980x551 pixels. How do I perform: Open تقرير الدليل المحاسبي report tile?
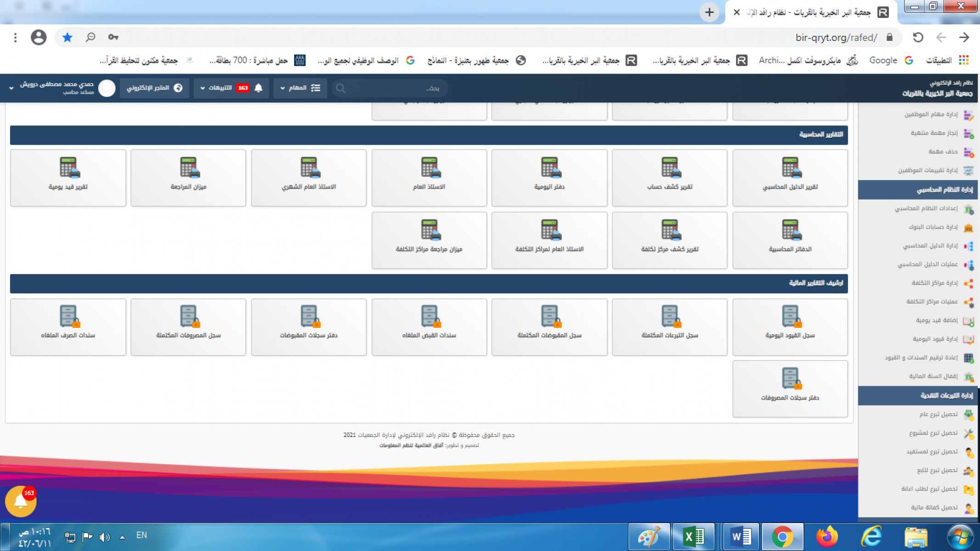tap(790, 178)
